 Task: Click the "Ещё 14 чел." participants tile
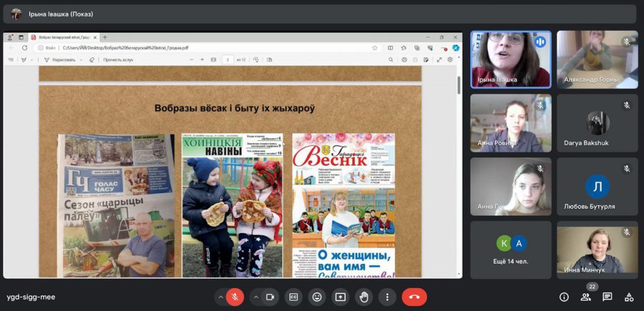tap(511, 249)
